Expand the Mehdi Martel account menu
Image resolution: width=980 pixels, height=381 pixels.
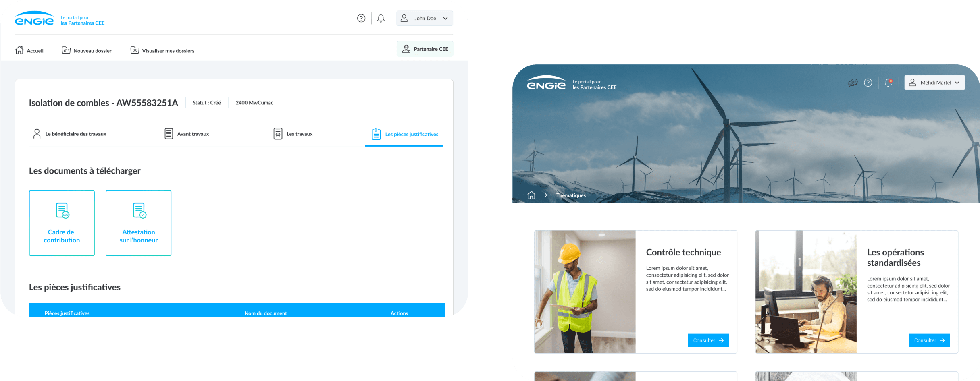[x=934, y=83]
